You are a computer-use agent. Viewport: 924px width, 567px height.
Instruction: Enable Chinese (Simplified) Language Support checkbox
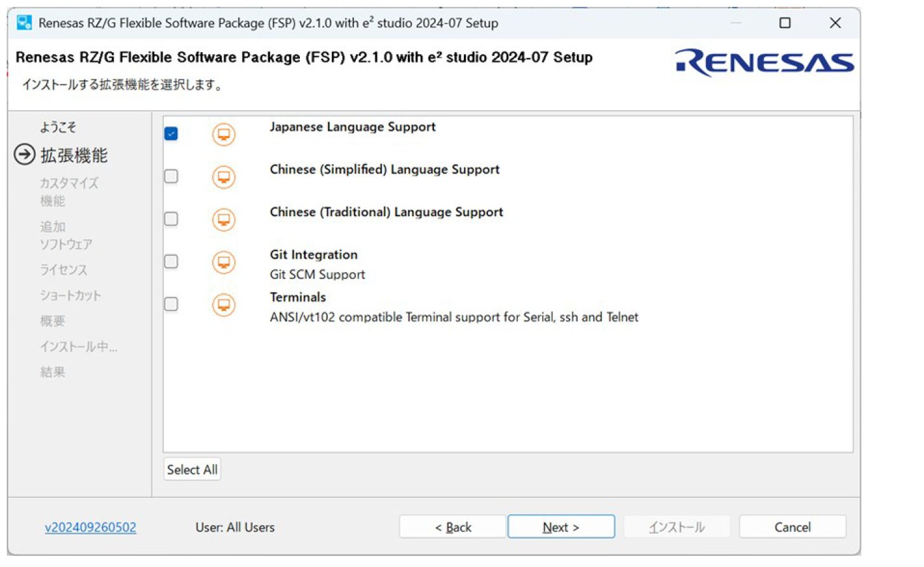(171, 176)
